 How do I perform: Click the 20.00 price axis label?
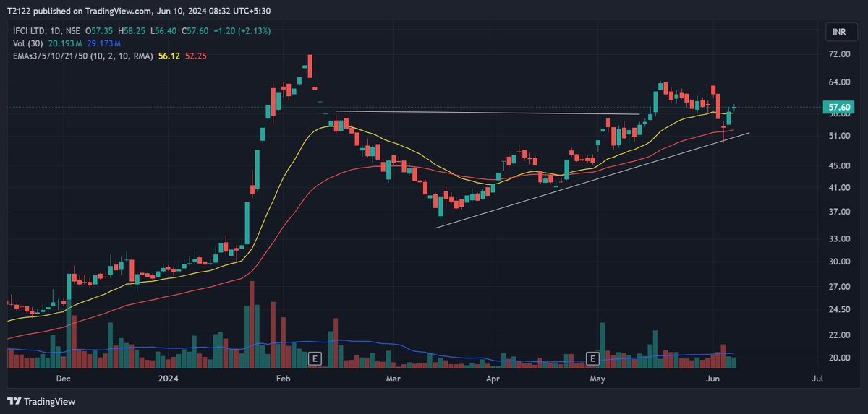[838, 358]
